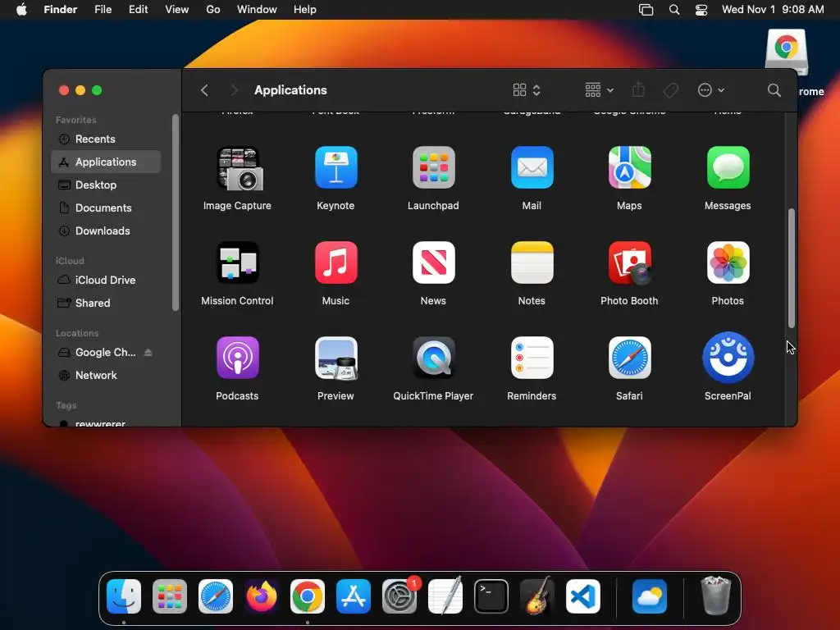Select the Mail app icon

pos(532,167)
